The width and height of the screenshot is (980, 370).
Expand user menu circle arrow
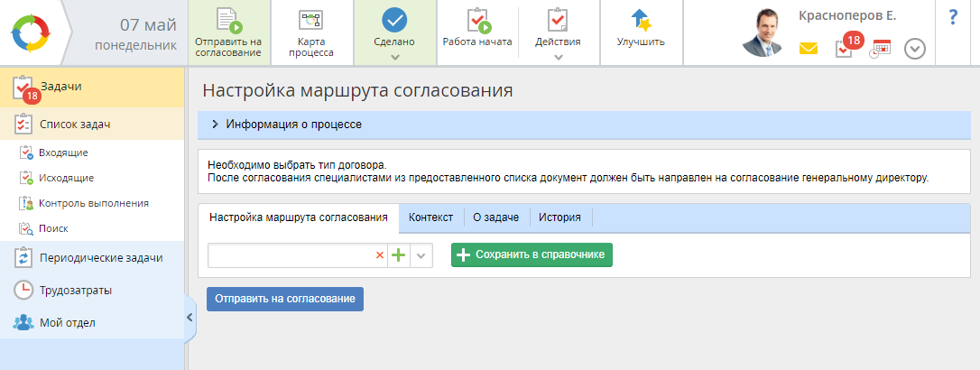915,49
